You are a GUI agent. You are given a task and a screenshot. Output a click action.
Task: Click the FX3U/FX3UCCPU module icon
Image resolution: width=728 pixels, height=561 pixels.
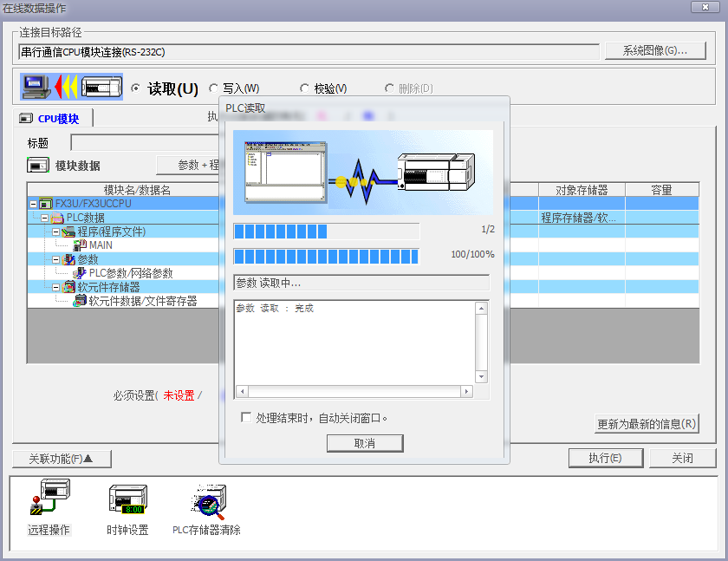46,204
